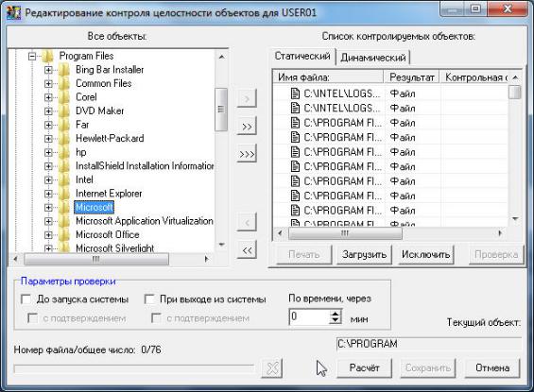Image resolution: width=534 pixels, height=392 pixels.
Task: Click the 'Результат' column header
Action: 411,77
